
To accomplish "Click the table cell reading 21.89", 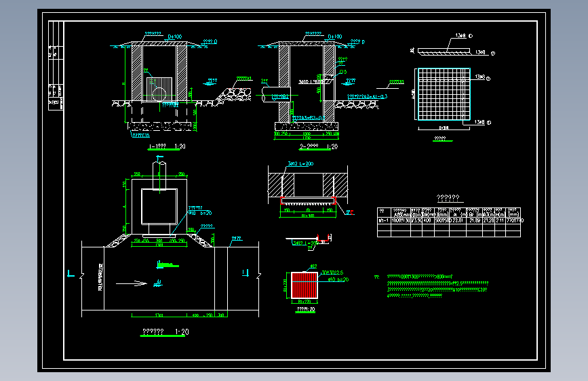I will pos(474,220).
